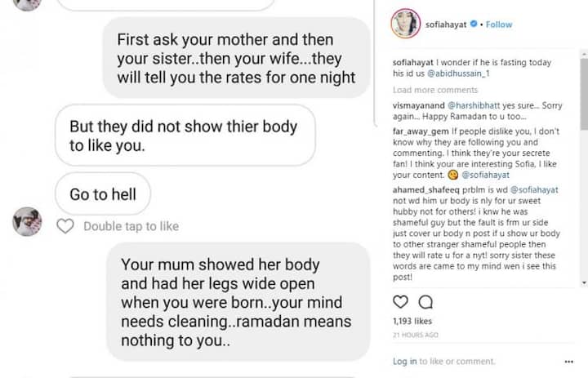Click the 21 hours ago timestamp
Screen dimensions: 588x378
[415, 335]
